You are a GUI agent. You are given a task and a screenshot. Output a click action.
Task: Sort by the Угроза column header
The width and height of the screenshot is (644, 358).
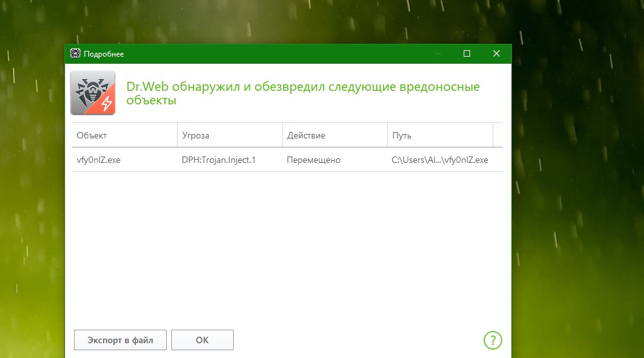tap(230, 135)
